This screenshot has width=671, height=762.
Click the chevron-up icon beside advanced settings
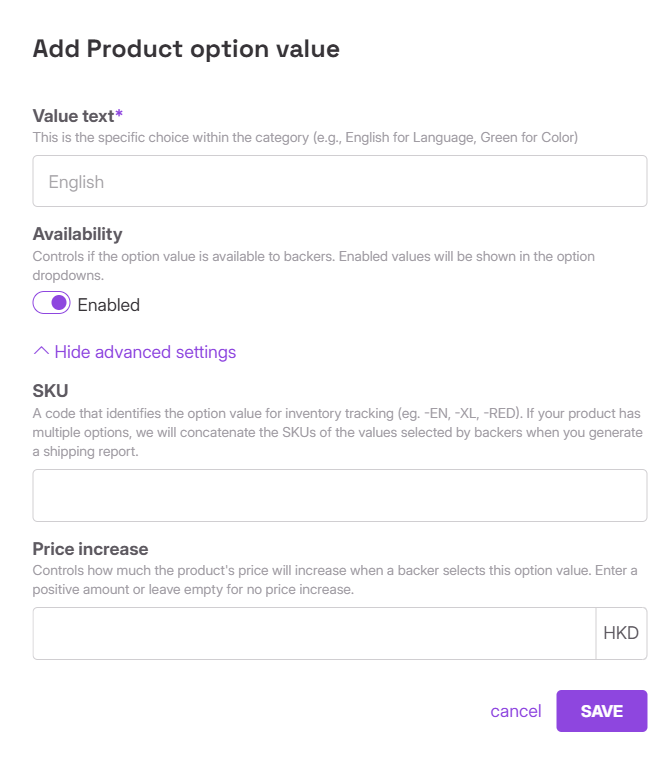point(41,352)
